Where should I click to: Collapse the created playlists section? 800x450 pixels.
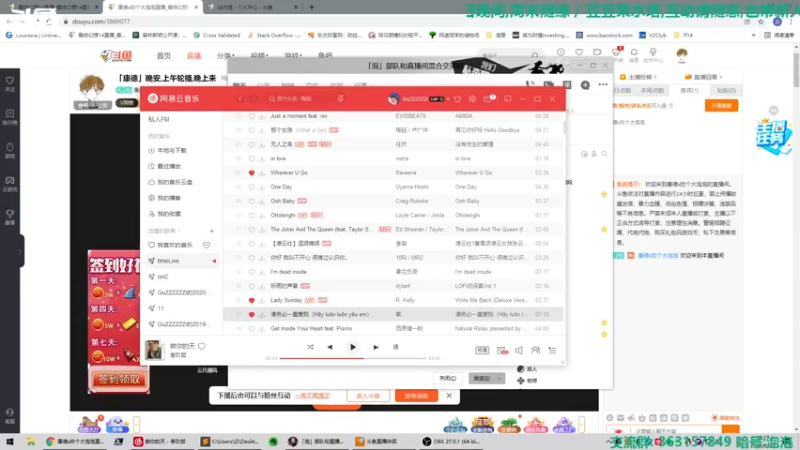(x=164, y=231)
